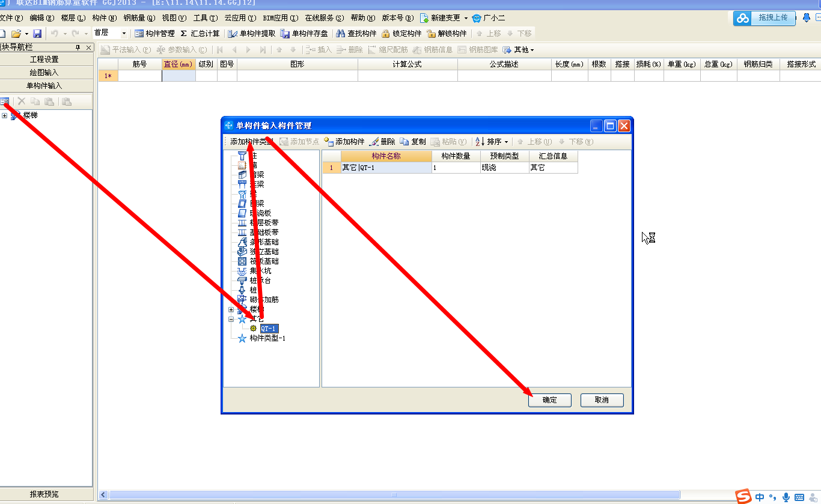821x504 pixels.
Task: Select 基础板带 in component tree
Action: coord(264,232)
